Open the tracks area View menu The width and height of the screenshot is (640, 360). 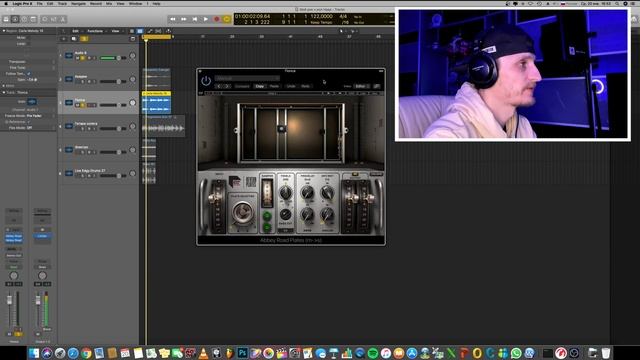pyautogui.click(x=116, y=31)
